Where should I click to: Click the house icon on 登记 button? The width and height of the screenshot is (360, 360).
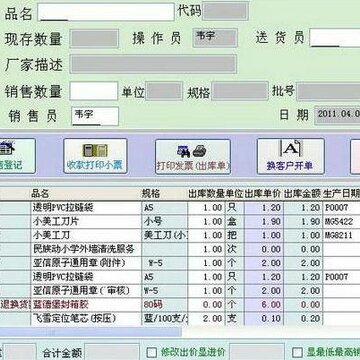[6, 148]
